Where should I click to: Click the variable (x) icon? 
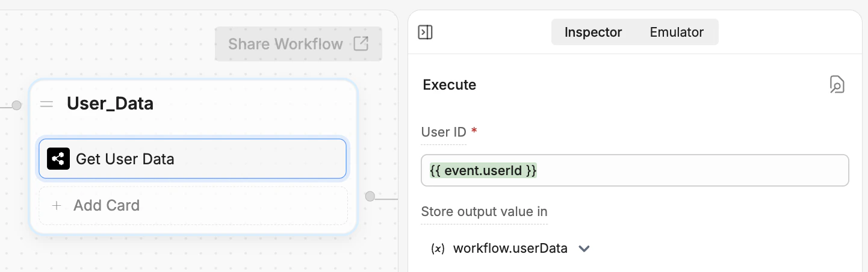438,249
